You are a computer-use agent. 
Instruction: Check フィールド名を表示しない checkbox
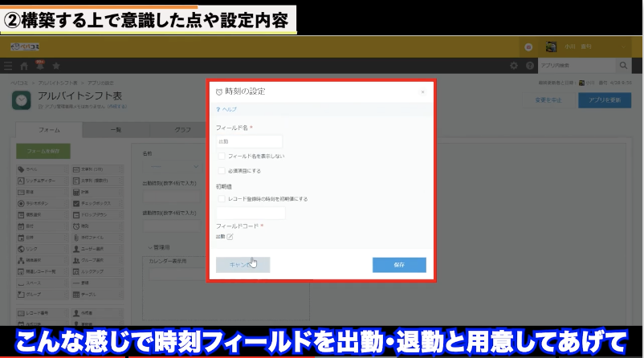click(221, 157)
